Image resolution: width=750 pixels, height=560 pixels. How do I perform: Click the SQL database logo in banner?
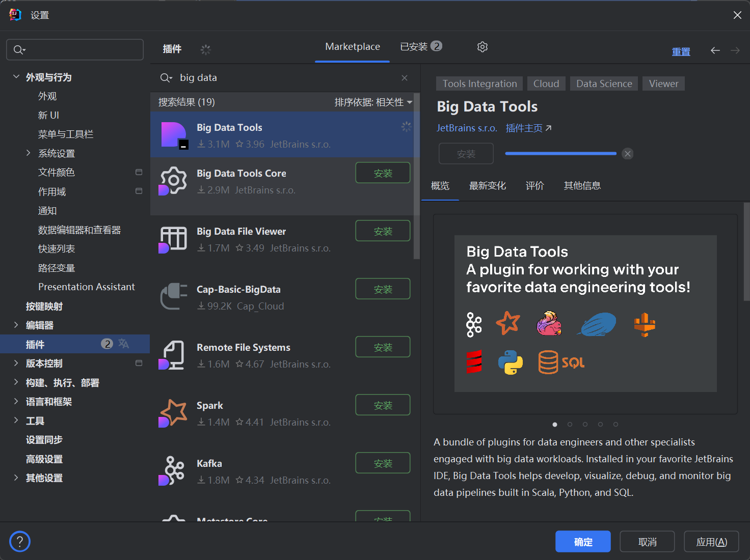(561, 362)
